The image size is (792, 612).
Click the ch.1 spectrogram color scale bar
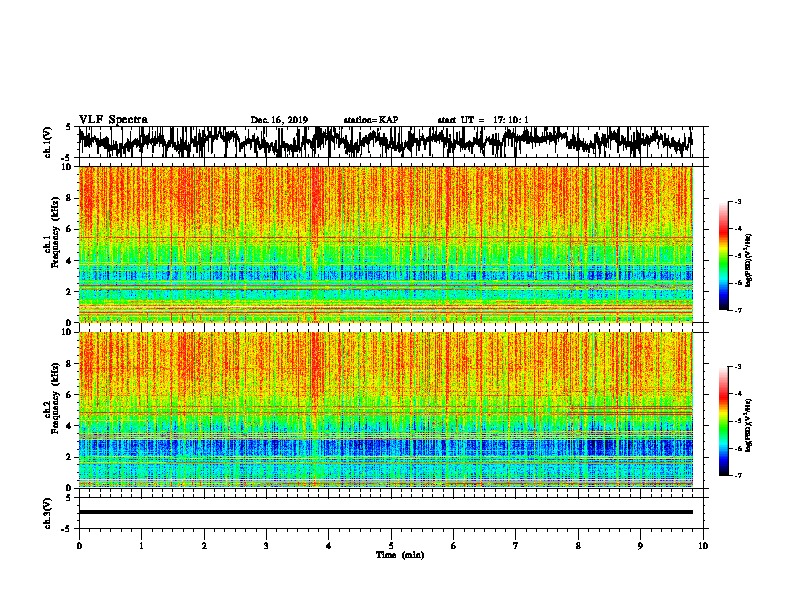[x=723, y=256]
